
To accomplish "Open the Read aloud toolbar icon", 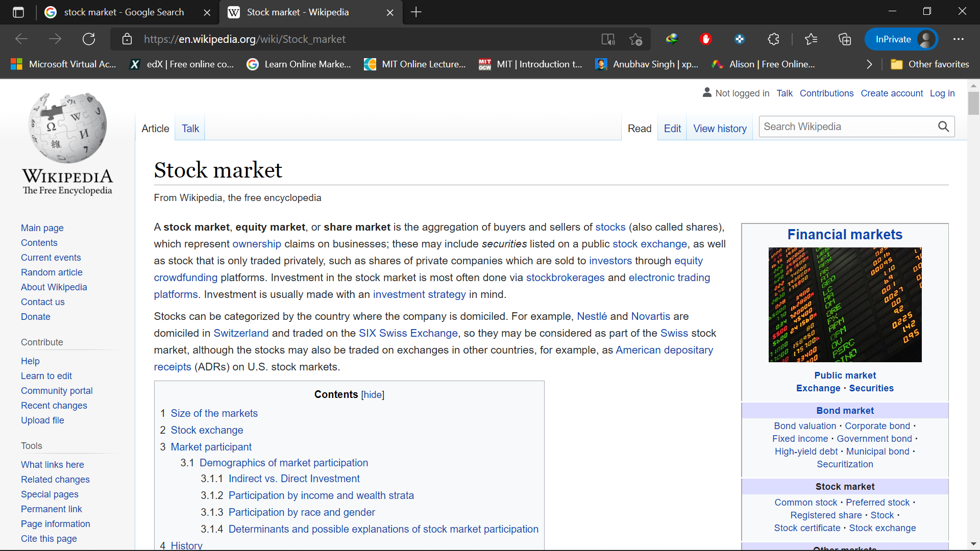I will (608, 39).
